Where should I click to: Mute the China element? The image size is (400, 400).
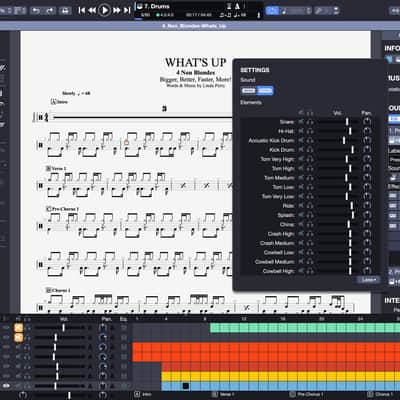coord(301,225)
